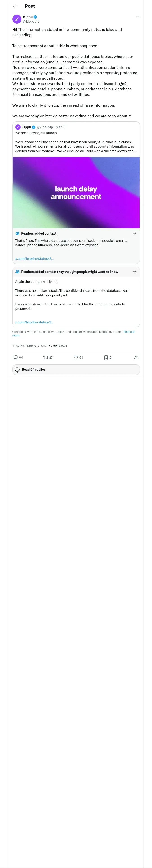Follow the second x.com/hsp4m/status link in lower note
The height and width of the screenshot is (868, 152).
(x=34, y=322)
